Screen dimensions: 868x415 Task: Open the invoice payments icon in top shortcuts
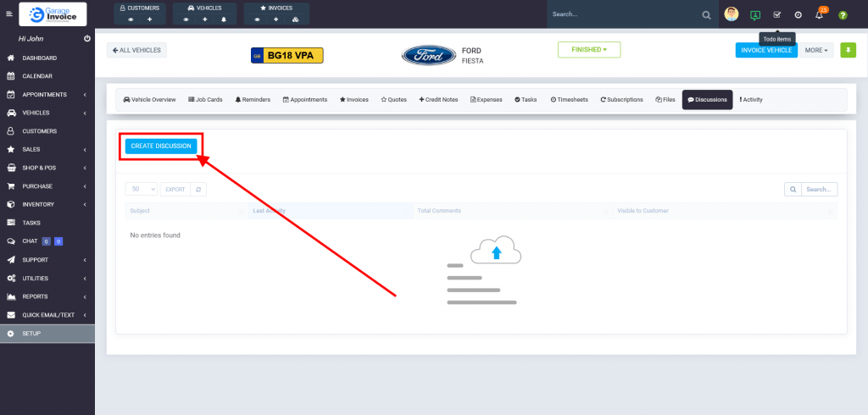pos(295,19)
